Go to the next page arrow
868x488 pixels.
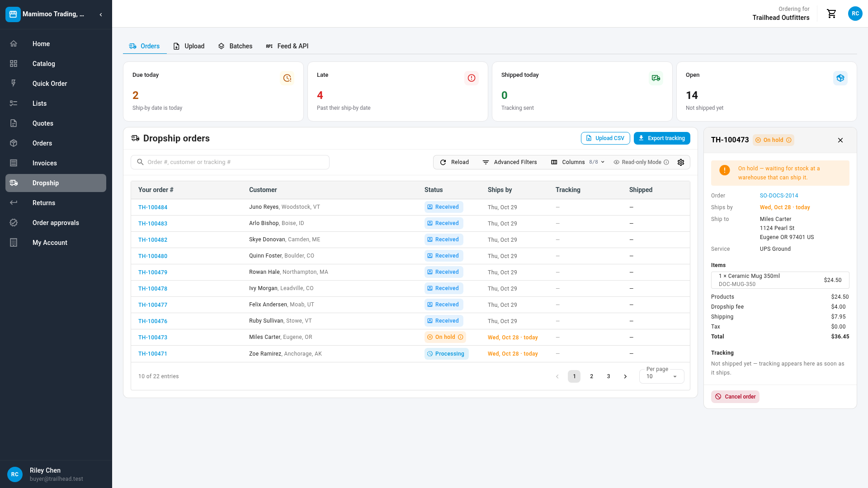(625, 376)
